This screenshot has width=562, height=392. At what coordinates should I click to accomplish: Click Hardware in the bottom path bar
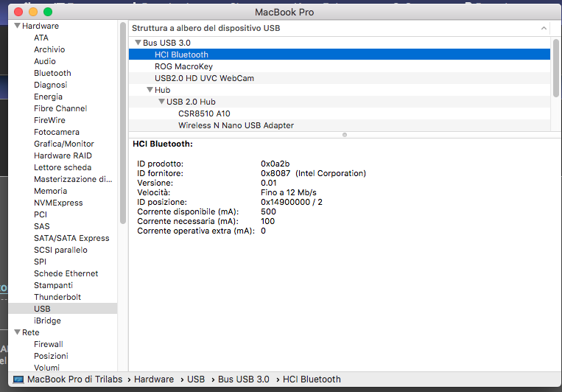click(154, 379)
